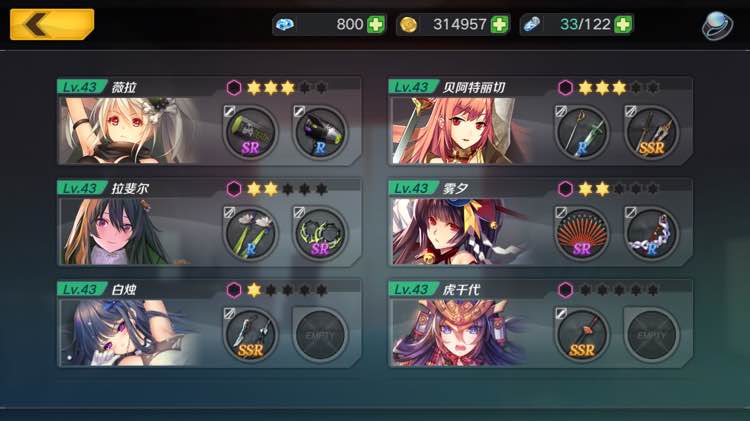750x421 pixels.
Task: Tap 虎千代's EMPTY equipment slot
Action: coord(651,335)
